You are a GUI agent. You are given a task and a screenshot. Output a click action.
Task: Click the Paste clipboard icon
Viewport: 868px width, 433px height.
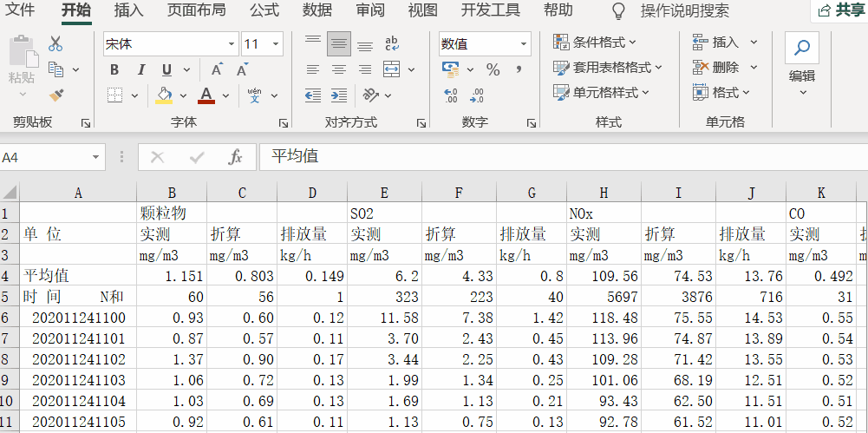pyautogui.click(x=23, y=52)
